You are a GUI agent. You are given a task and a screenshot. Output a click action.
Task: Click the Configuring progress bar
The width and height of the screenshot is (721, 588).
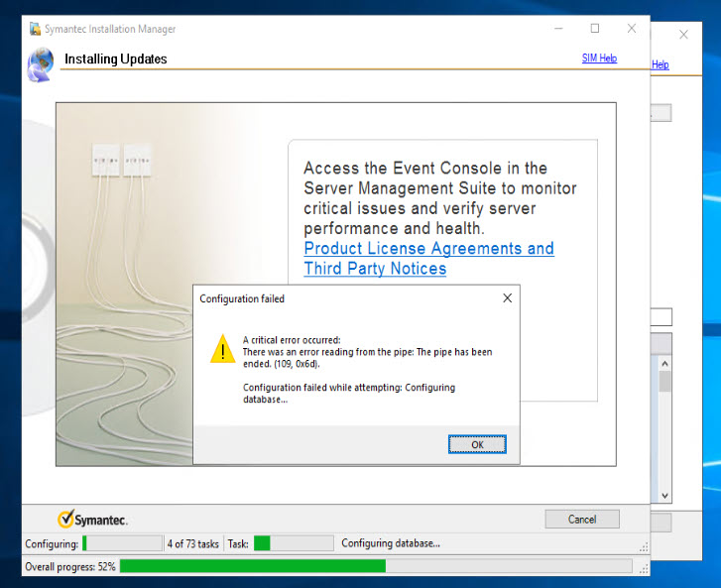(x=122, y=543)
